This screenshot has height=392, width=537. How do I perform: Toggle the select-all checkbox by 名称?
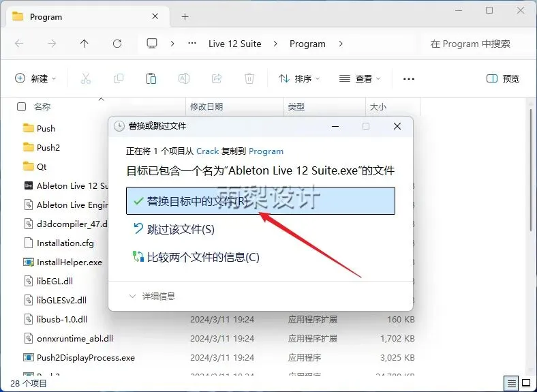point(21,107)
